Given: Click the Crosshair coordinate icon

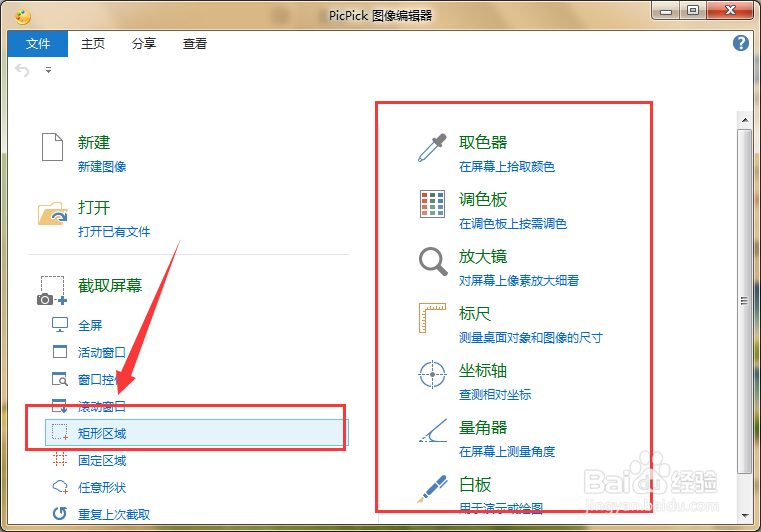Looking at the screenshot, I should [432, 374].
